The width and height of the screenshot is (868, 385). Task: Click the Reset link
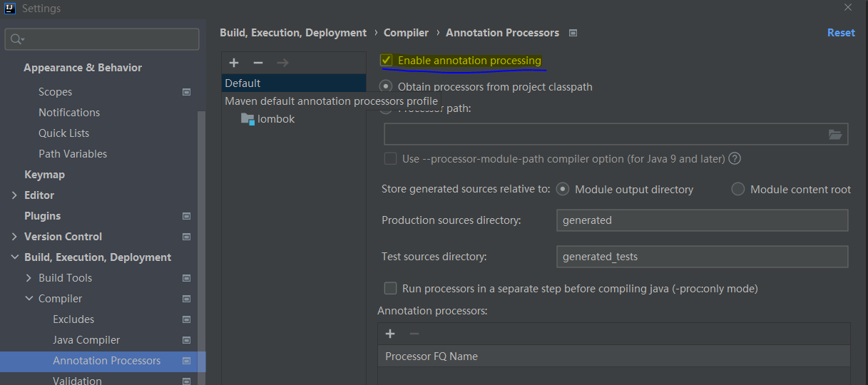(841, 33)
